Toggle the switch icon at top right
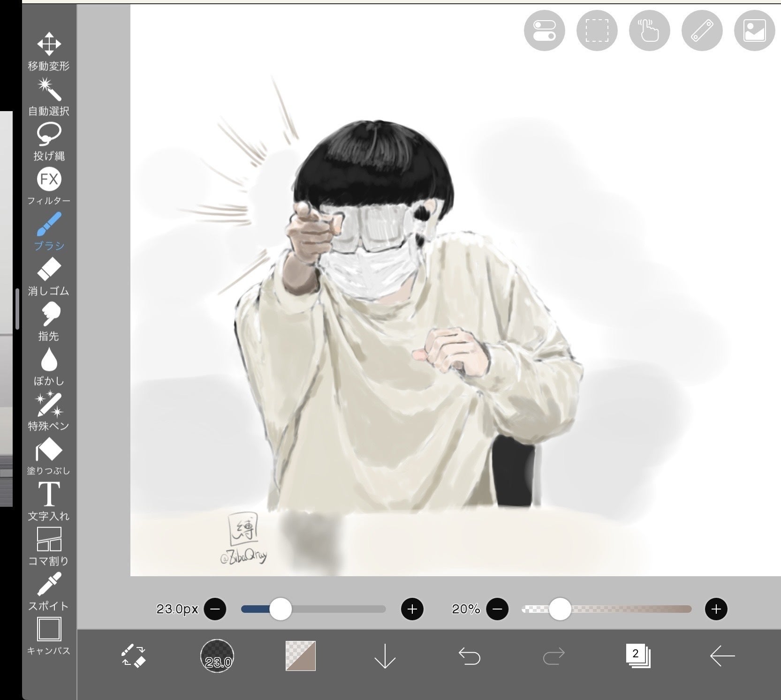The image size is (781, 700). pyautogui.click(x=544, y=30)
